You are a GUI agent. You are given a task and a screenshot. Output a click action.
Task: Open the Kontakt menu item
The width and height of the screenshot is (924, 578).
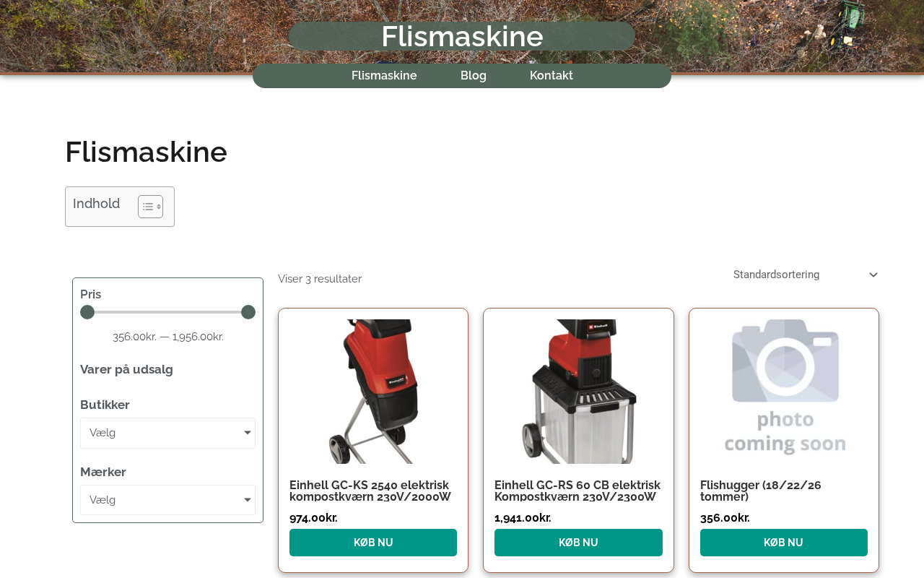click(x=552, y=76)
